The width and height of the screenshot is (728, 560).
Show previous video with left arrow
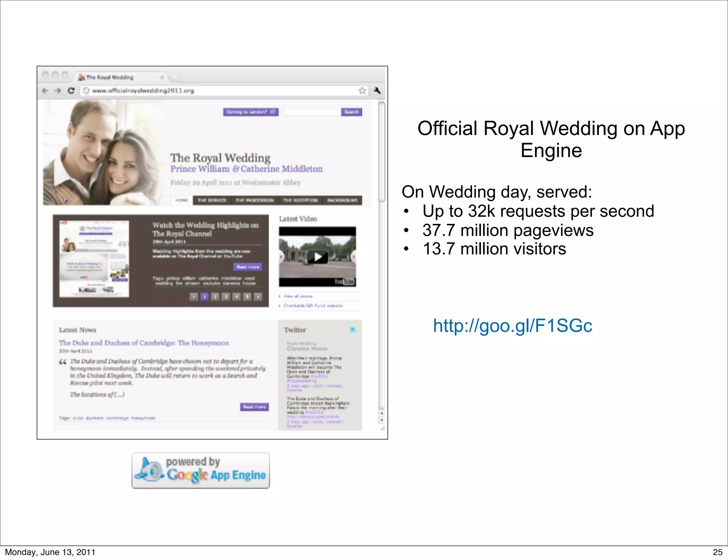point(282,257)
